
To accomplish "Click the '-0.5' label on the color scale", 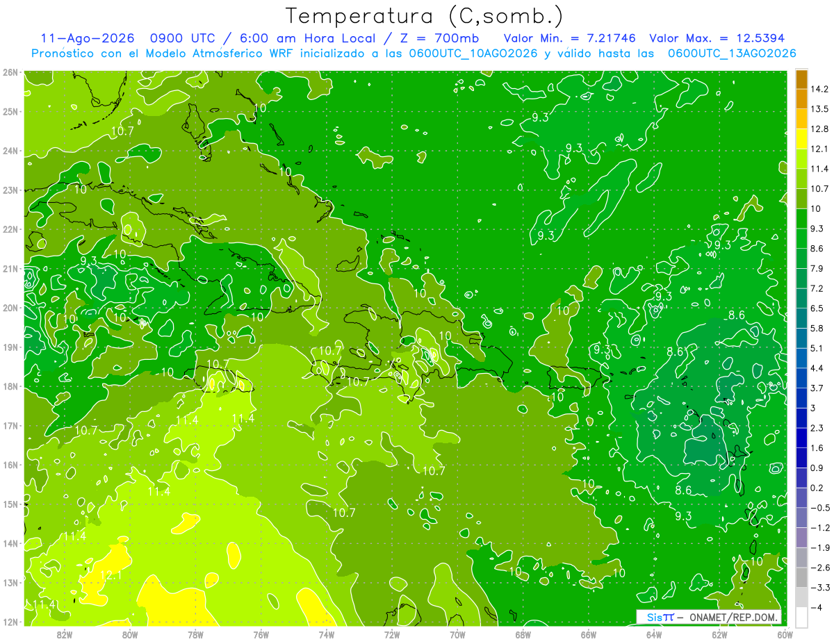I will point(819,508).
